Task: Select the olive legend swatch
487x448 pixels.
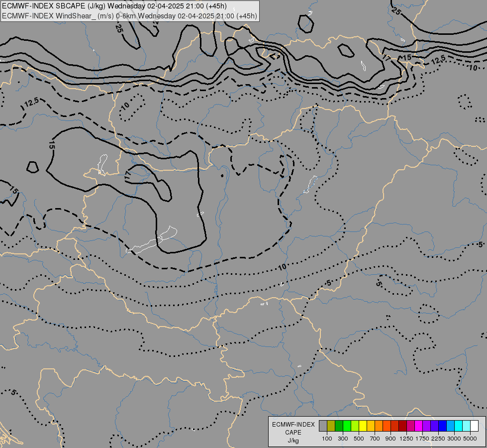Action: point(331,426)
